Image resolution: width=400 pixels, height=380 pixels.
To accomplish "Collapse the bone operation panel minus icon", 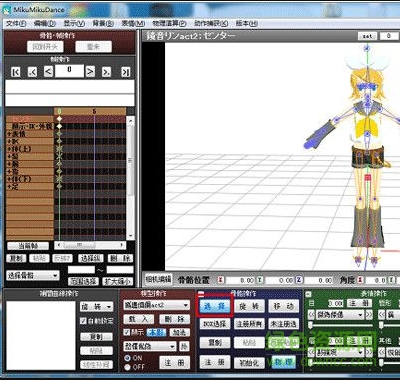I will click(x=201, y=294).
